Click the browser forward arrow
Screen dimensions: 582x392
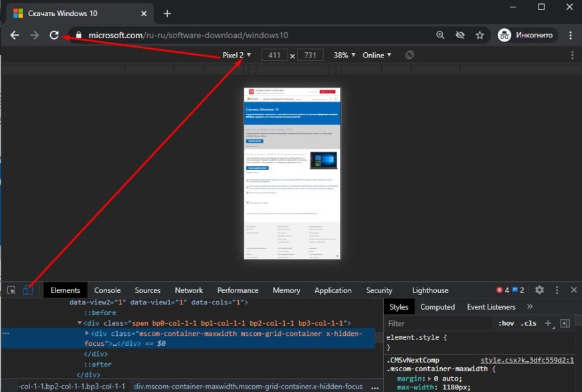(x=35, y=35)
